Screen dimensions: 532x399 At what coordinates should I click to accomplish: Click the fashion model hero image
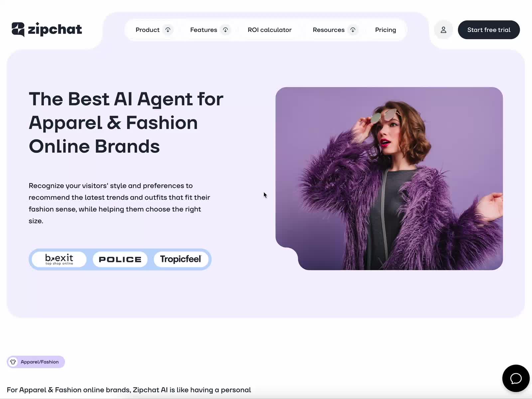click(x=389, y=179)
